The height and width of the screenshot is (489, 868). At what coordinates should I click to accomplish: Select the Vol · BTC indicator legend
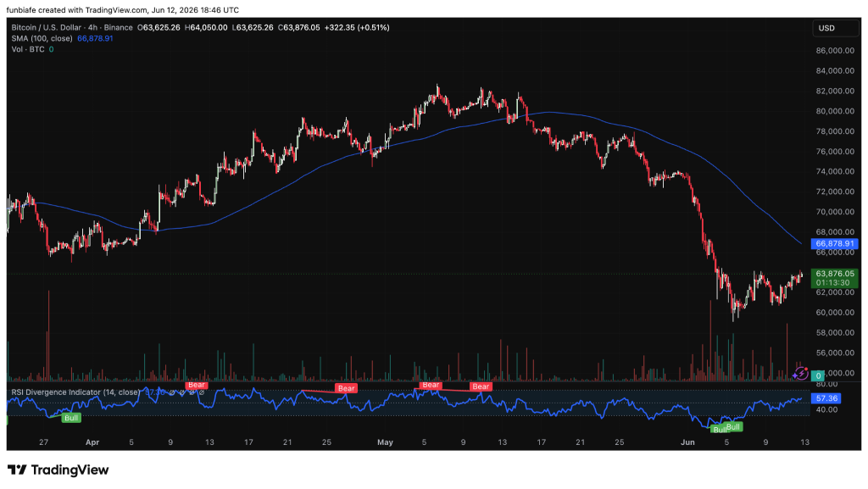tap(28, 50)
